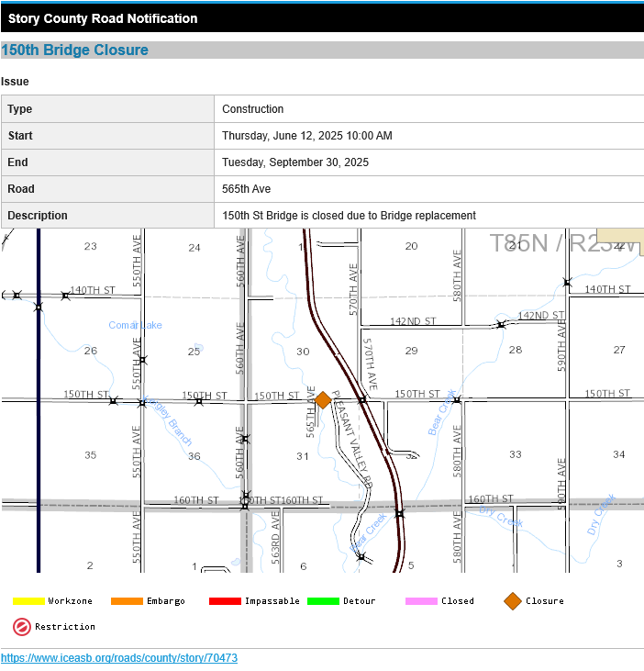
Task: Click the red Restriction icon in legend
Action: click(21, 627)
